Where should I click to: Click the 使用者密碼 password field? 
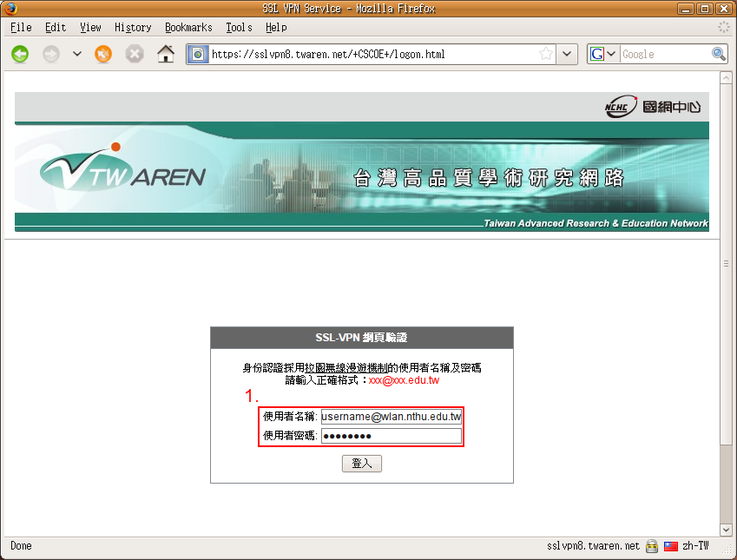[391, 436]
